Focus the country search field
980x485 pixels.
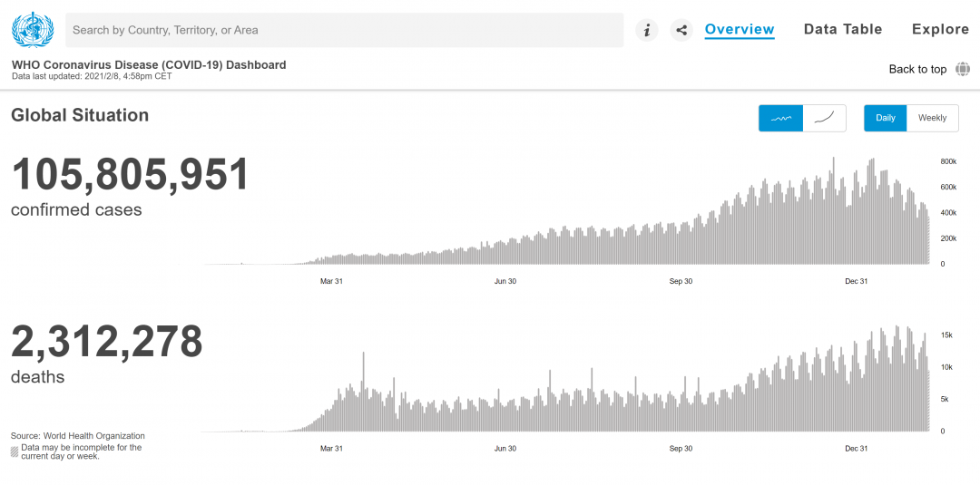(345, 30)
